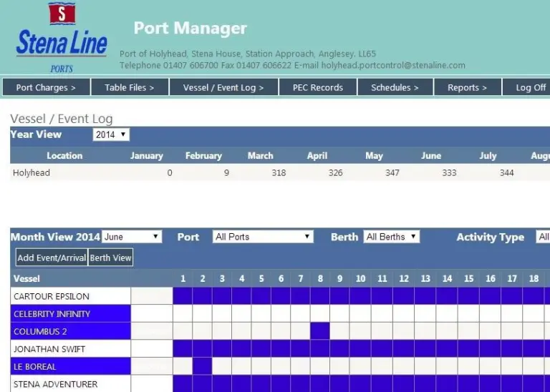This screenshot has height=392, width=550.
Task: Open the Year View 2014 dropdown
Action: [111, 134]
